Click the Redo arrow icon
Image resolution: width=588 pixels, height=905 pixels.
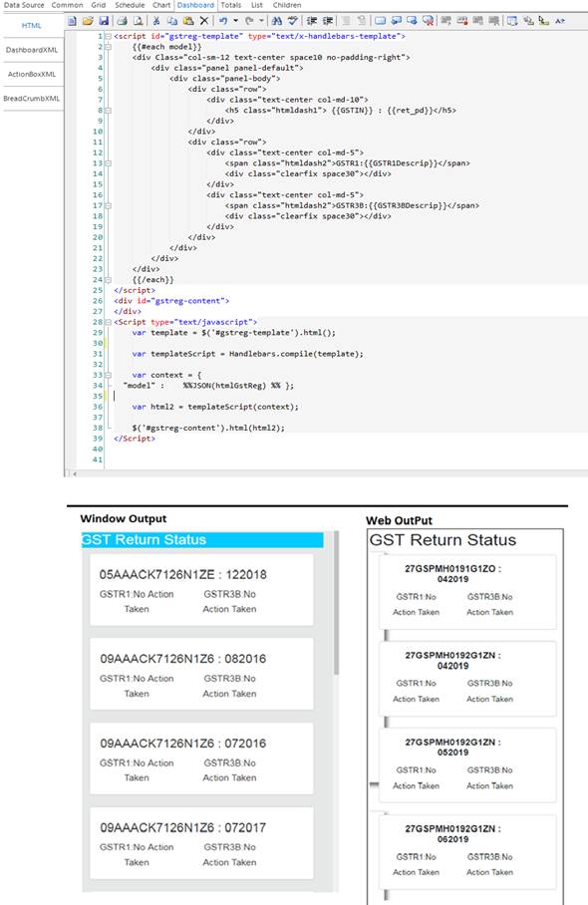[x=249, y=21]
